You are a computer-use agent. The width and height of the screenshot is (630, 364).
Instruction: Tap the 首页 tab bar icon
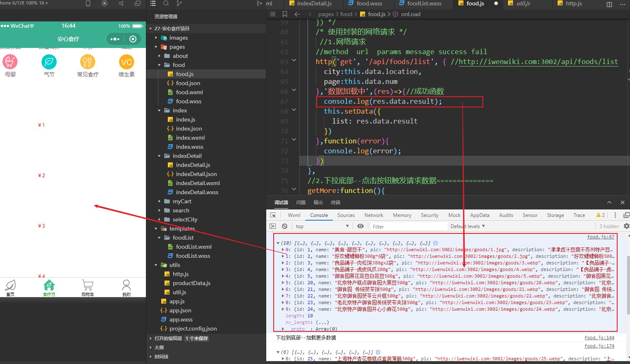(10, 285)
